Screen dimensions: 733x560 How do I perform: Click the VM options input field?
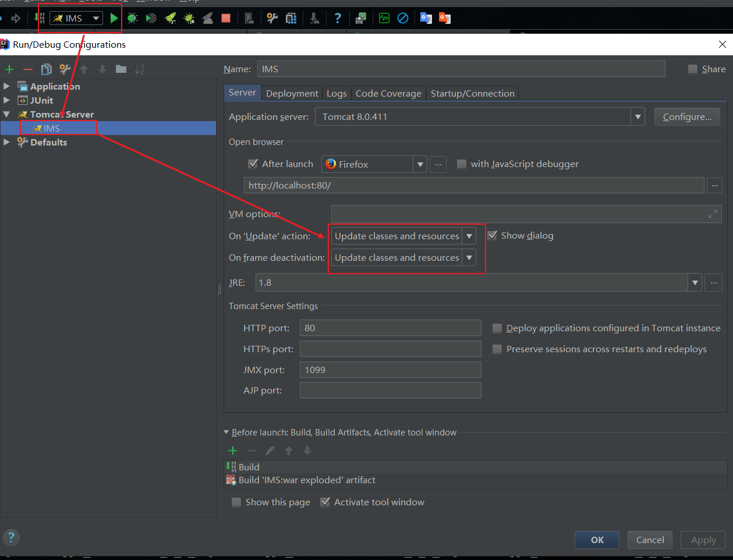526,214
